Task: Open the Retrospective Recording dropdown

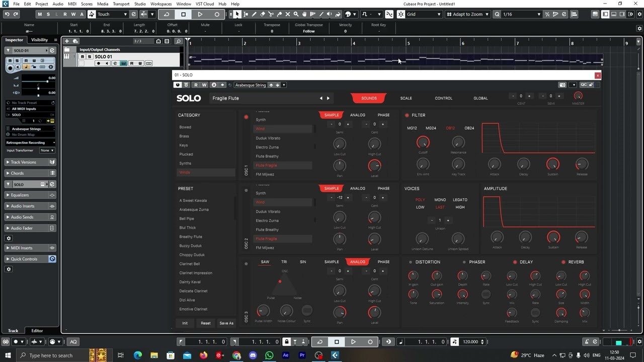Action: click(30, 143)
